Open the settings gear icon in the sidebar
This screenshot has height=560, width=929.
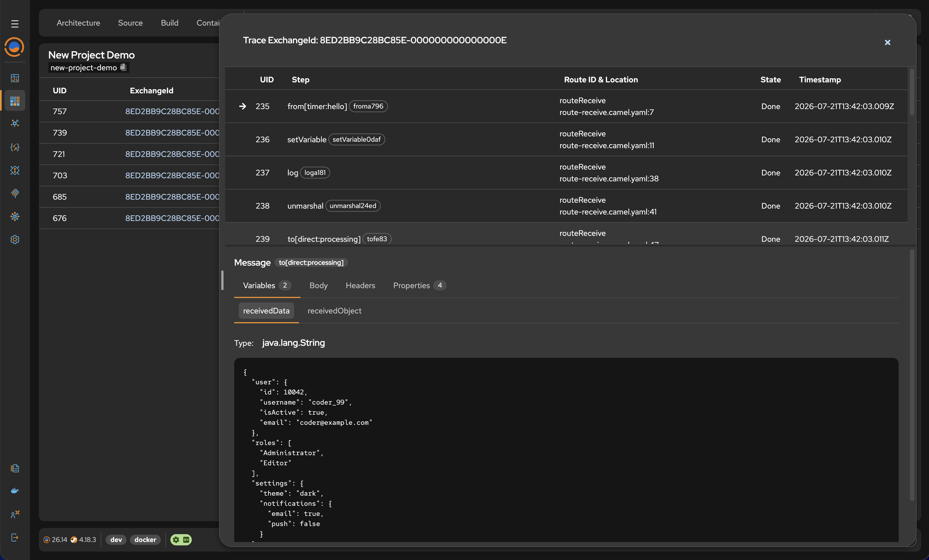pos(15,239)
